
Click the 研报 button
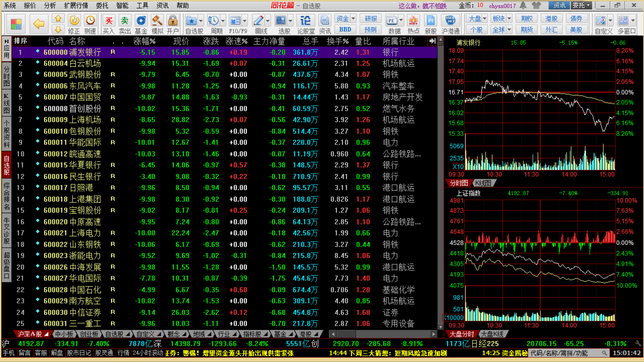click(x=370, y=18)
